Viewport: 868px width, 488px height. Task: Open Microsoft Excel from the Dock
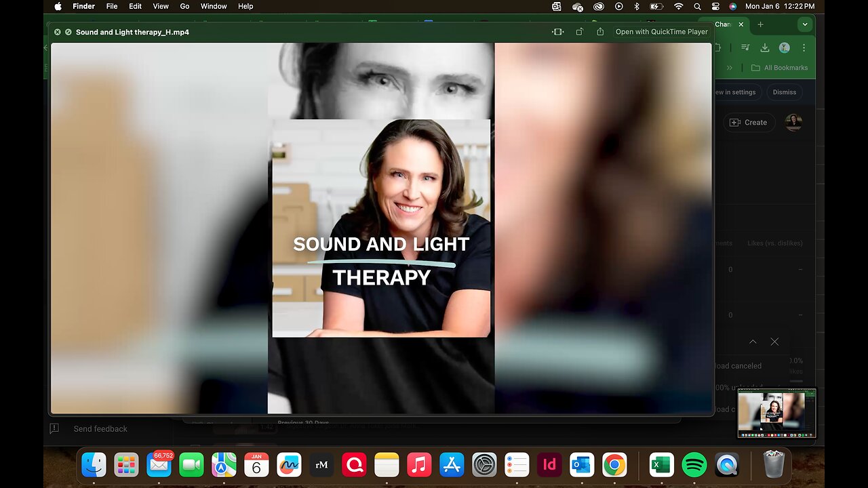click(661, 465)
